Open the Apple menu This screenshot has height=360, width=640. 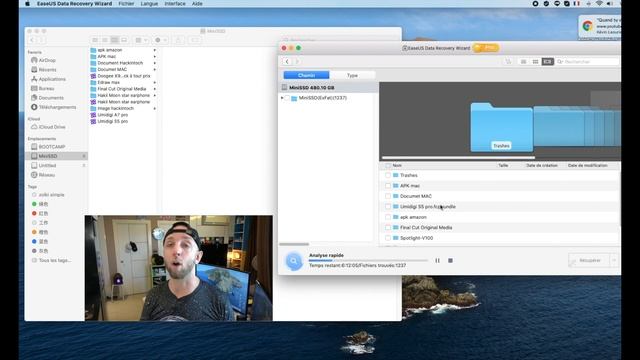[27, 4]
